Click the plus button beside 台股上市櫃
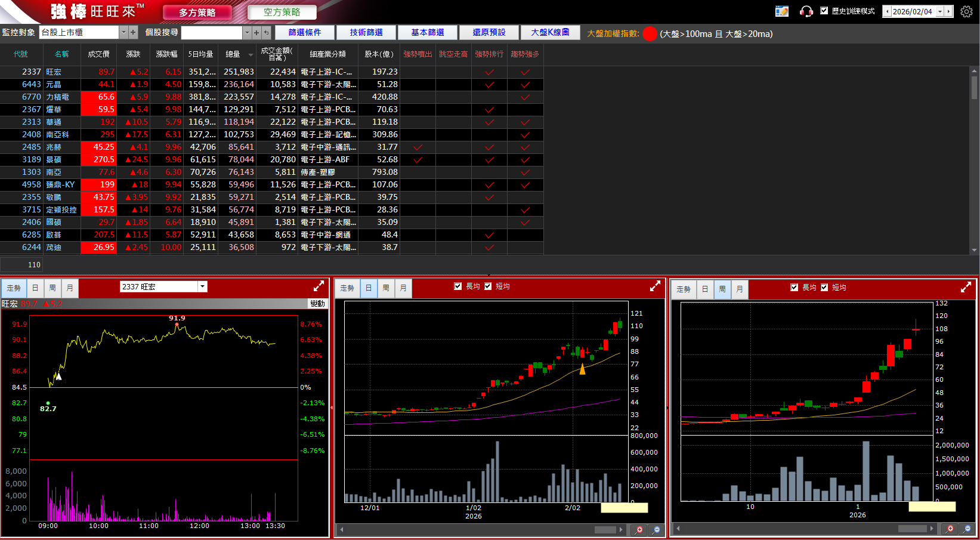 [133, 32]
